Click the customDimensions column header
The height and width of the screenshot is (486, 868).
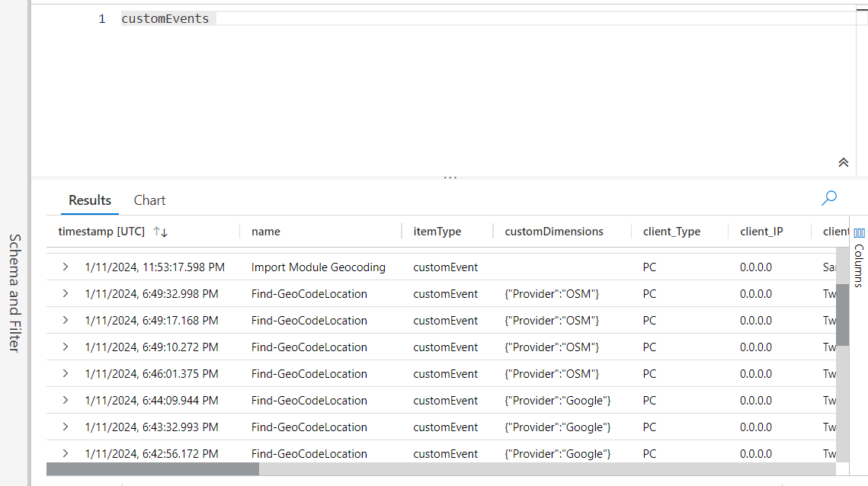tap(553, 232)
